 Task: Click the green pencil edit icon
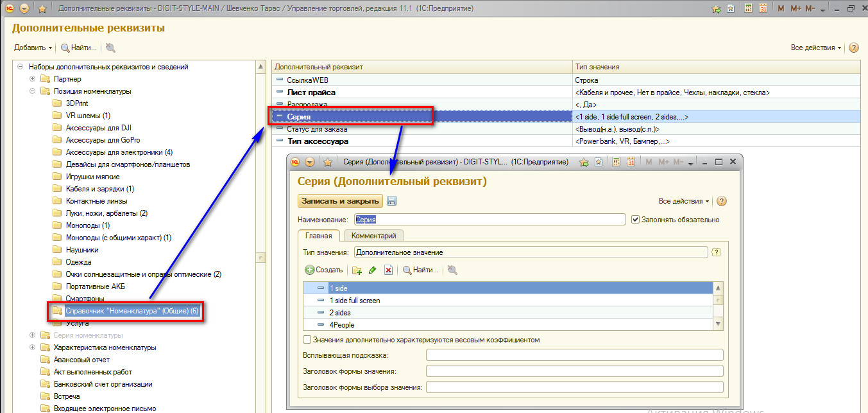click(372, 270)
